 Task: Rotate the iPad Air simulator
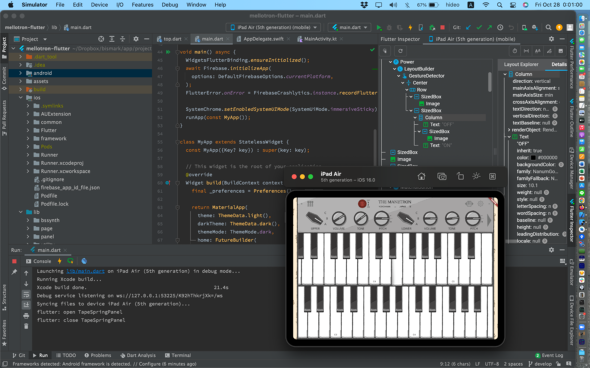tap(460, 176)
